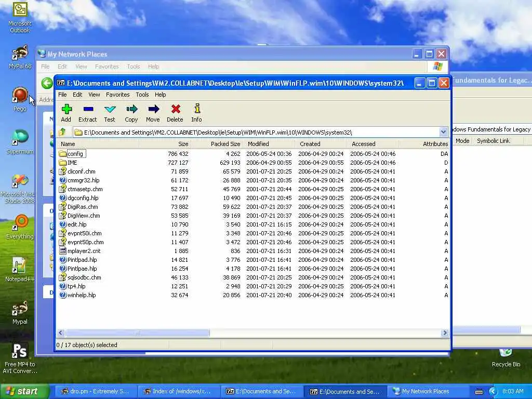
Task: Launch Notepad++ from the desktop
Action: click(20, 270)
